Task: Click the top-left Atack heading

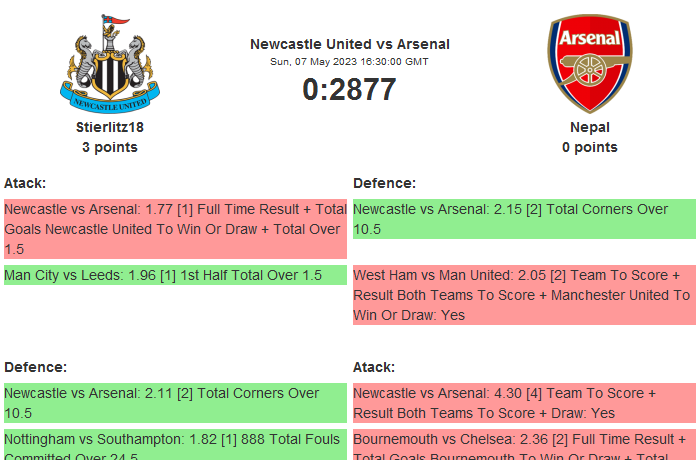Action: coord(25,183)
